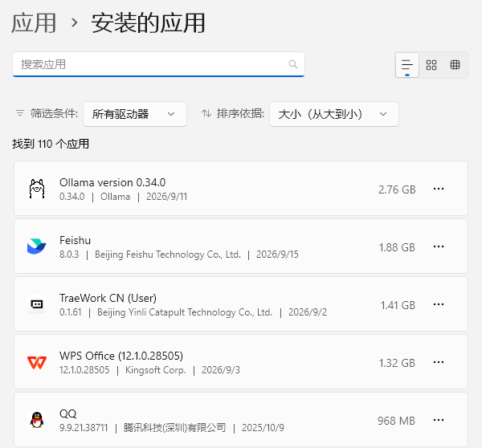
Task: Click the 2.76 GB size value
Action: point(397,189)
